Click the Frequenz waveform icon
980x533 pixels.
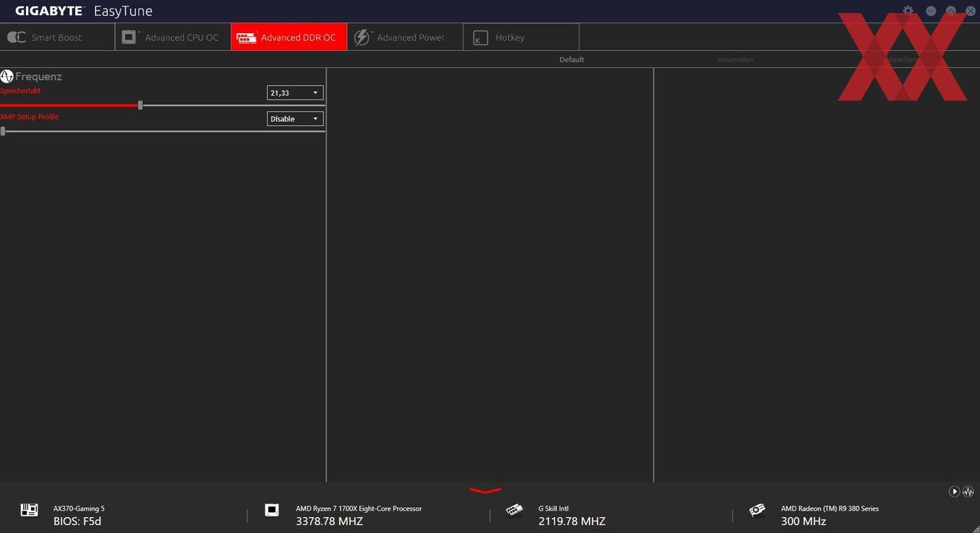(6, 76)
